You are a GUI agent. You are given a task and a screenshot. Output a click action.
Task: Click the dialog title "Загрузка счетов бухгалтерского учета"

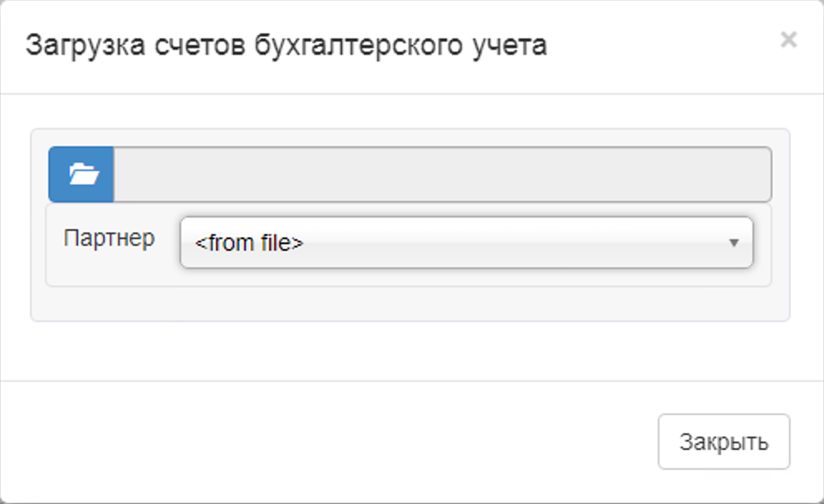tap(286, 45)
